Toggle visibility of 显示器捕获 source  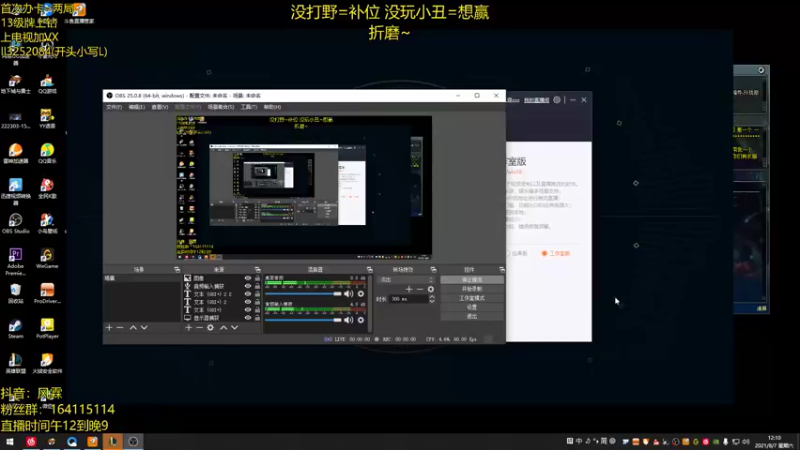click(x=248, y=317)
